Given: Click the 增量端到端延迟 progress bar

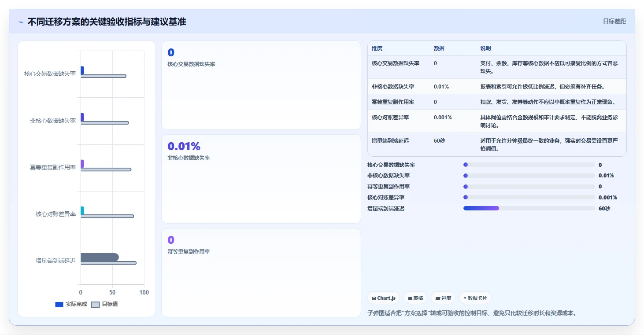Looking at the screenshot, I should click(529, 208).
